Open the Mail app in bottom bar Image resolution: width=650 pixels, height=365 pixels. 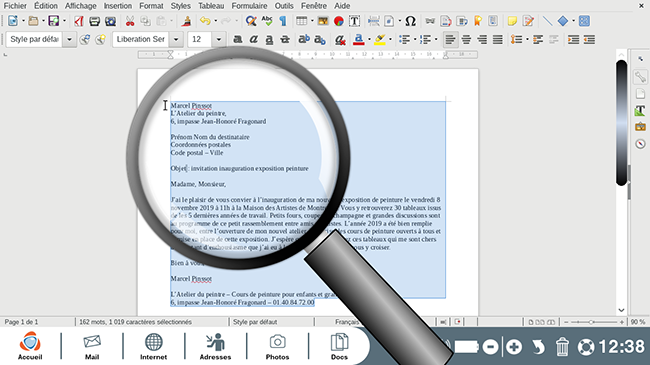click(x=92, y=347)
